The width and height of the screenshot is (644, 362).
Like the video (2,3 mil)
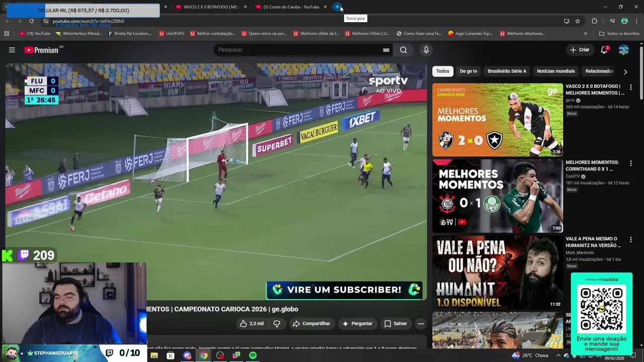pos(252,324)
